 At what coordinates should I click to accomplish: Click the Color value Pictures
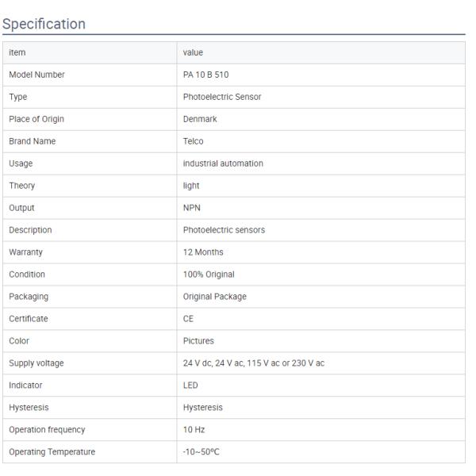[x=198, y=341]
